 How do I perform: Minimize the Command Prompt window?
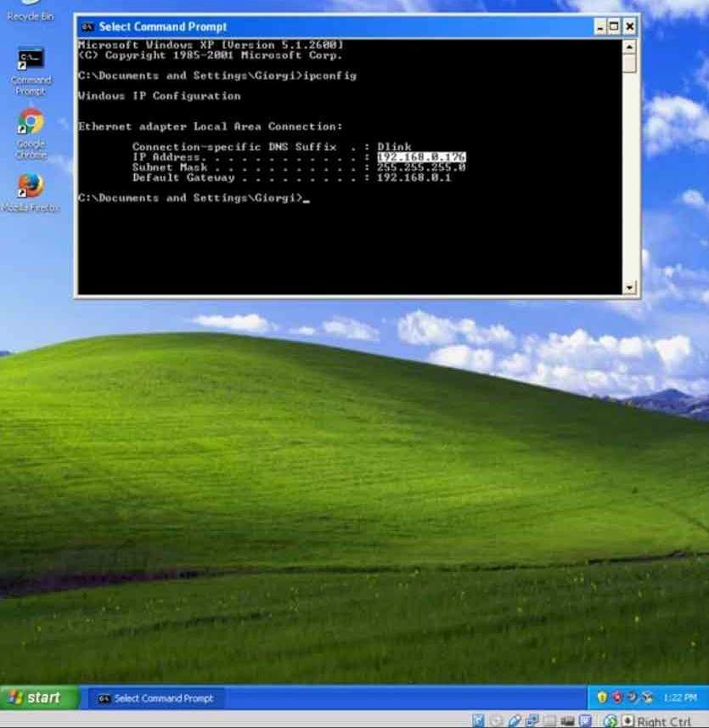(x=600, y=27)
